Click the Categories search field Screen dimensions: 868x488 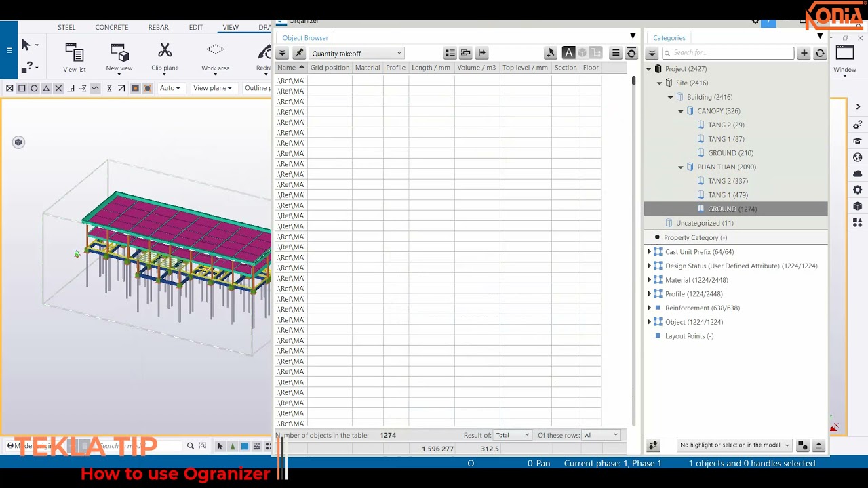click(x=728, y=53)
